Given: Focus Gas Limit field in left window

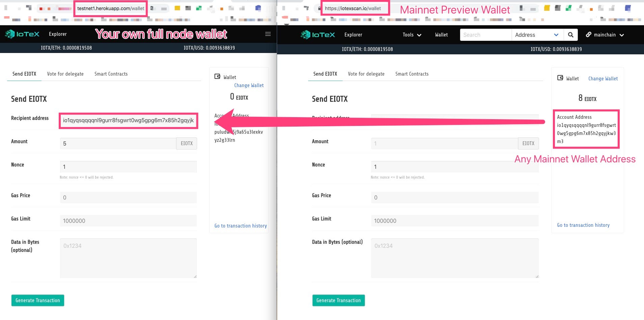Looking at the screenshot, I should click(128, 221).
